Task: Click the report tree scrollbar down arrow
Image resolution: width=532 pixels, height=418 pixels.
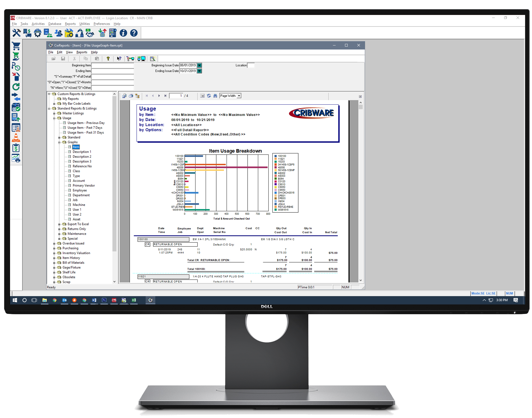Action: (114, 282)
